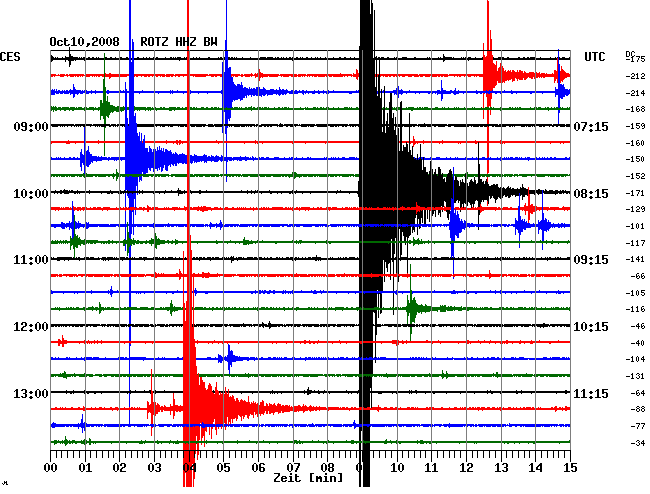Click DC offset value '-160'
Image resolution: width=650 pixels, height=494 pixels.
click(635, 143)
